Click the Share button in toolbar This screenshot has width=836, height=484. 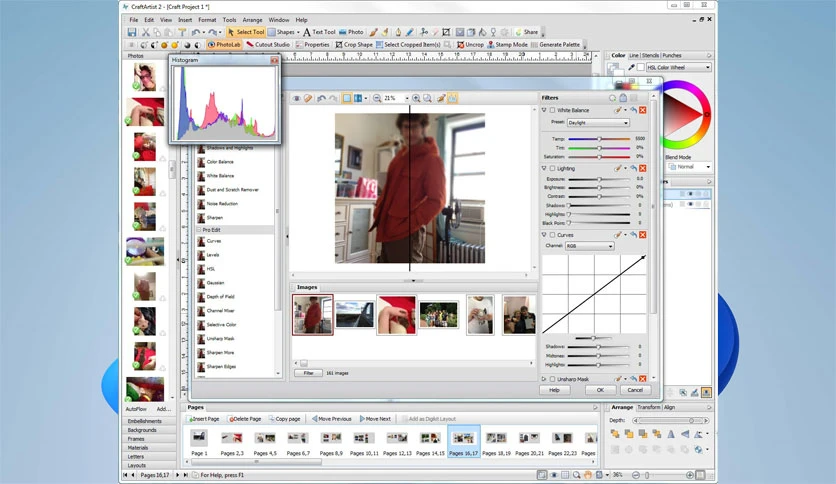526,32
